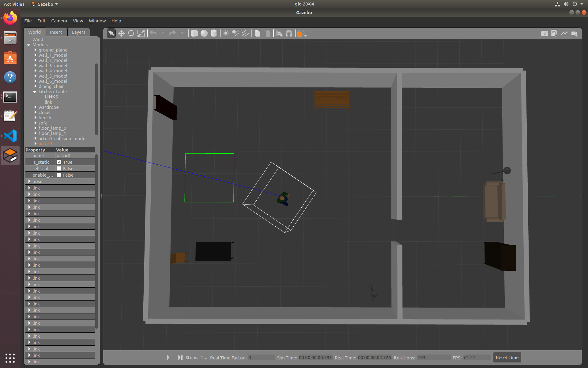Insert a sphere shape

tap(204, 33)
